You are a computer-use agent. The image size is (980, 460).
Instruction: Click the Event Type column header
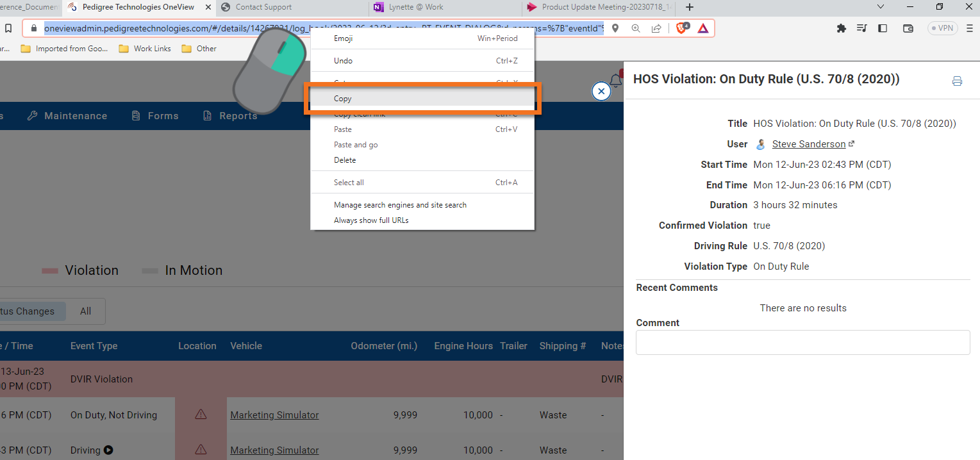tap(94, 346)
